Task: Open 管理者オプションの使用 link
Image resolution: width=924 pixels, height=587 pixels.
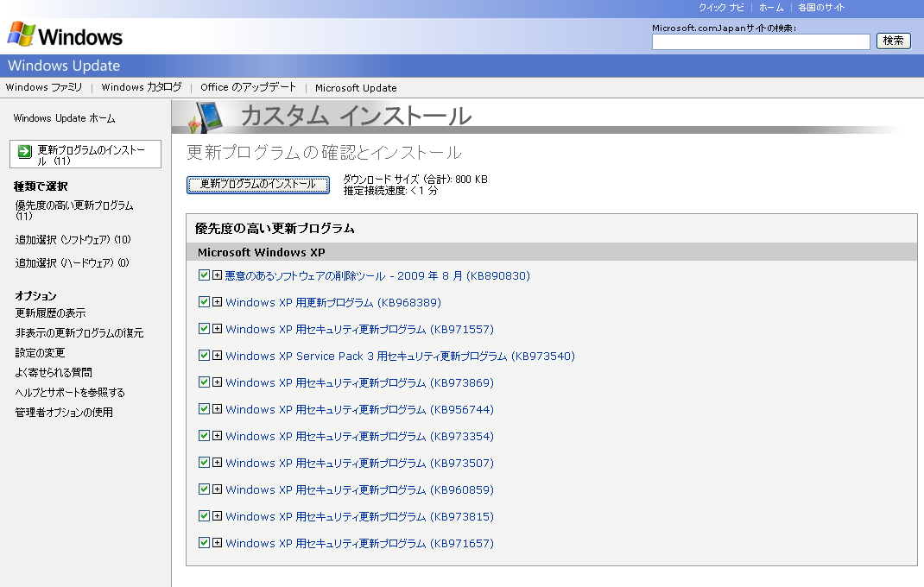Action: pos(64,413)
